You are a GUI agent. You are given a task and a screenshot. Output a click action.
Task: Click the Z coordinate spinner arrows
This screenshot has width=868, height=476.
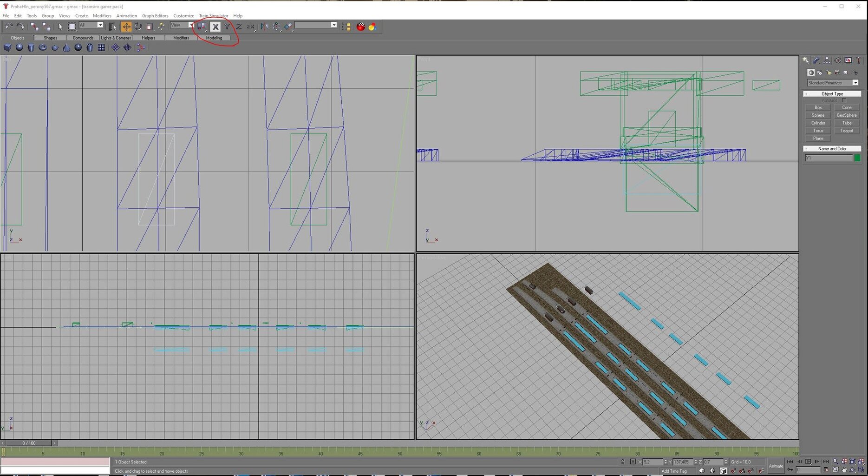(726, 462)
